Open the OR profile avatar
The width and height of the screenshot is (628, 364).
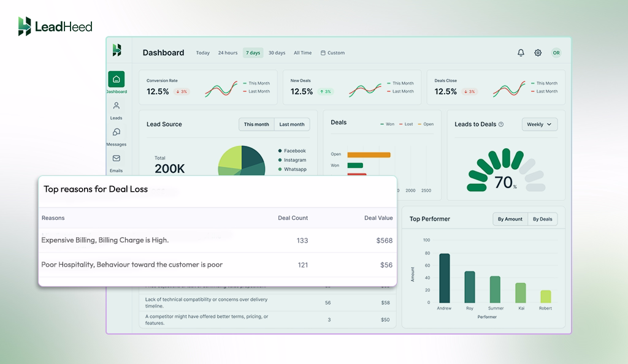[x=556, y=53]
